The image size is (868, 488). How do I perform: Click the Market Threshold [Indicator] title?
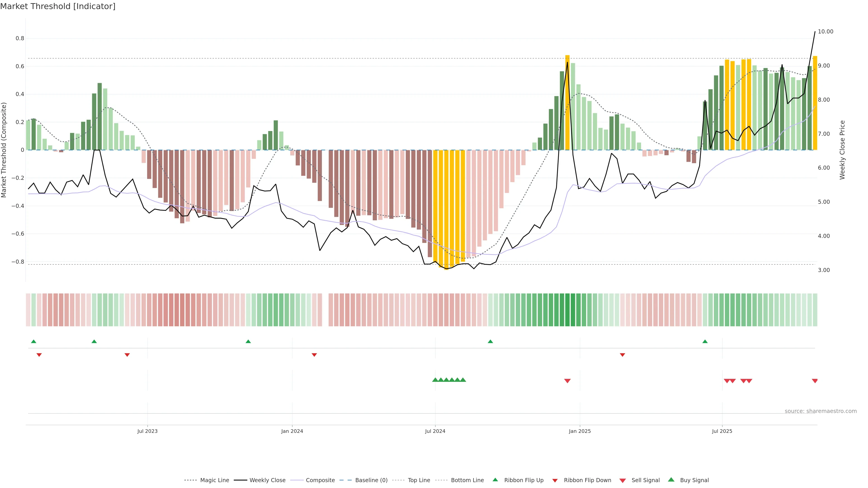pos(58,6)
